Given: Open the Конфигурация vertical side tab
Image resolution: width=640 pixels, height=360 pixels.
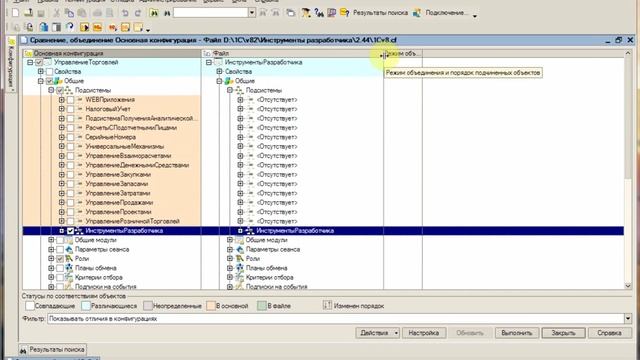Looking at the screenshot, I should tap(11, 64).
